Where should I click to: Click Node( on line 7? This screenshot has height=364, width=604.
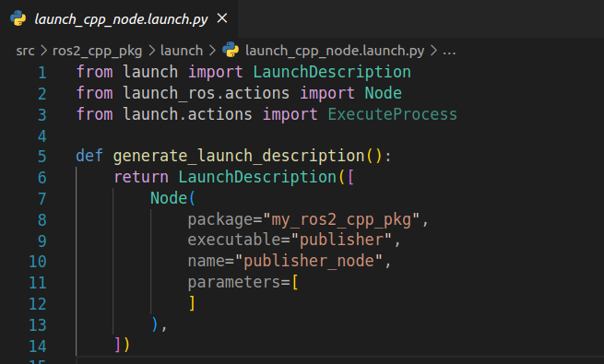pos(173,198)
